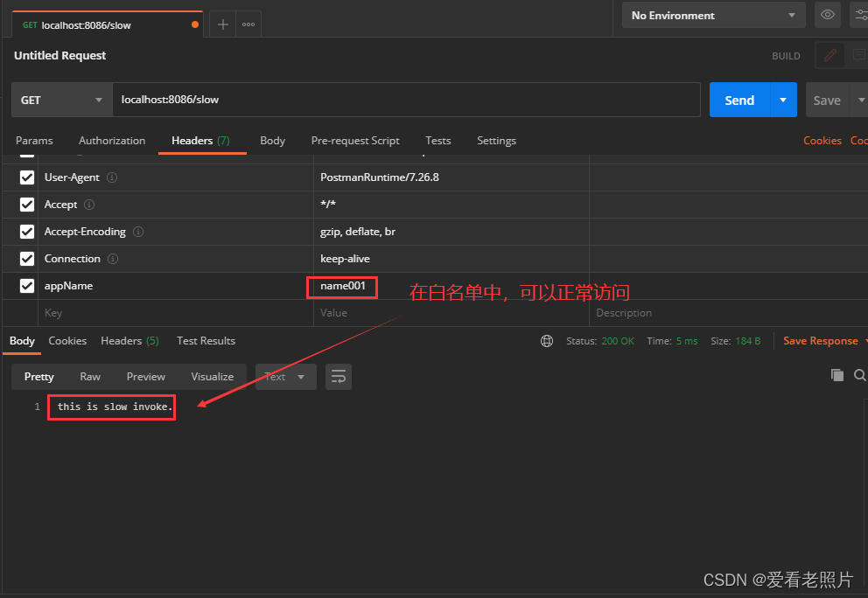Screen dimensions: 868x598
Task: Open a new request tab with plus icon
Action: 222,24
